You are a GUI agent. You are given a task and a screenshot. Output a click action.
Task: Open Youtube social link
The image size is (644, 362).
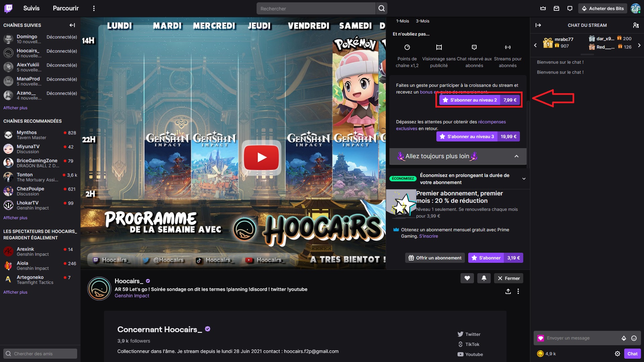coord(470,354)
